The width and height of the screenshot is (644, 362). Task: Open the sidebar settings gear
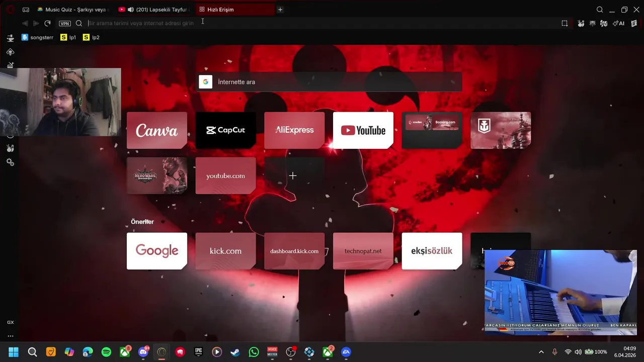coord(10,162)
